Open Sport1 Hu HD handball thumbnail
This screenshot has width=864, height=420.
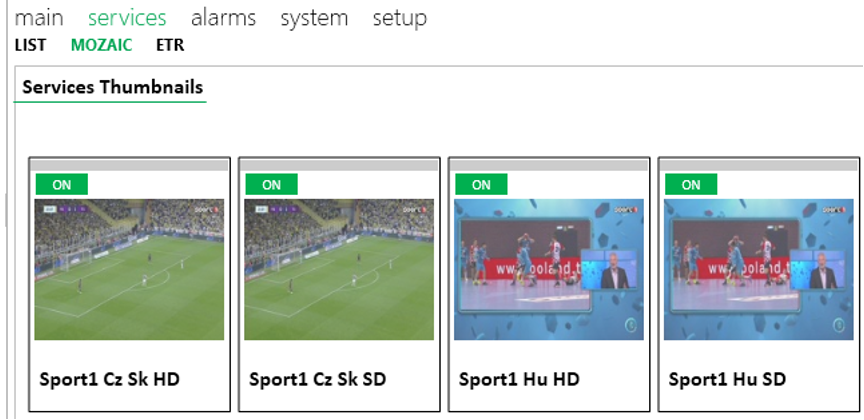click(549, 270)
